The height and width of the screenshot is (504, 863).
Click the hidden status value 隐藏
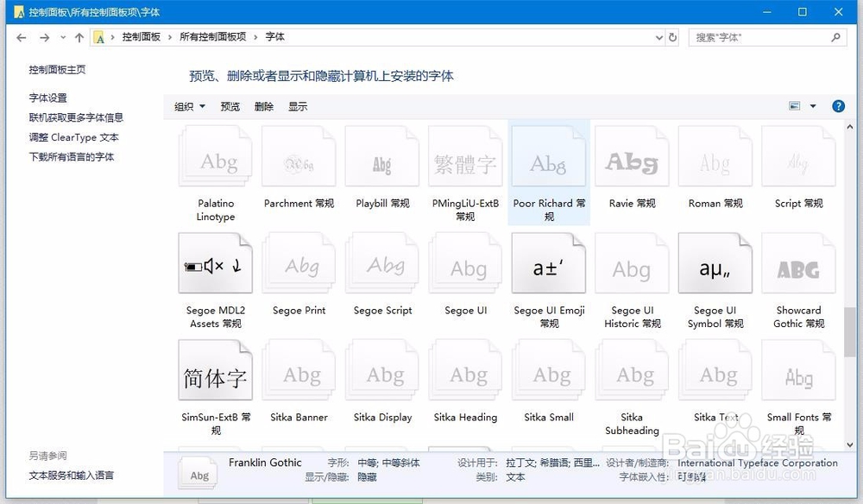(x=367, y=477)
